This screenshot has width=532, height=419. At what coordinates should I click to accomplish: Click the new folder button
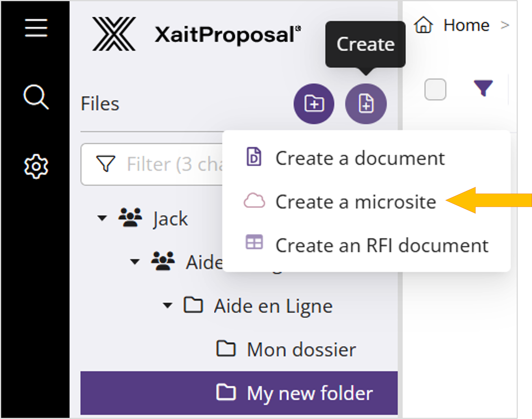(x=314, y=104)
